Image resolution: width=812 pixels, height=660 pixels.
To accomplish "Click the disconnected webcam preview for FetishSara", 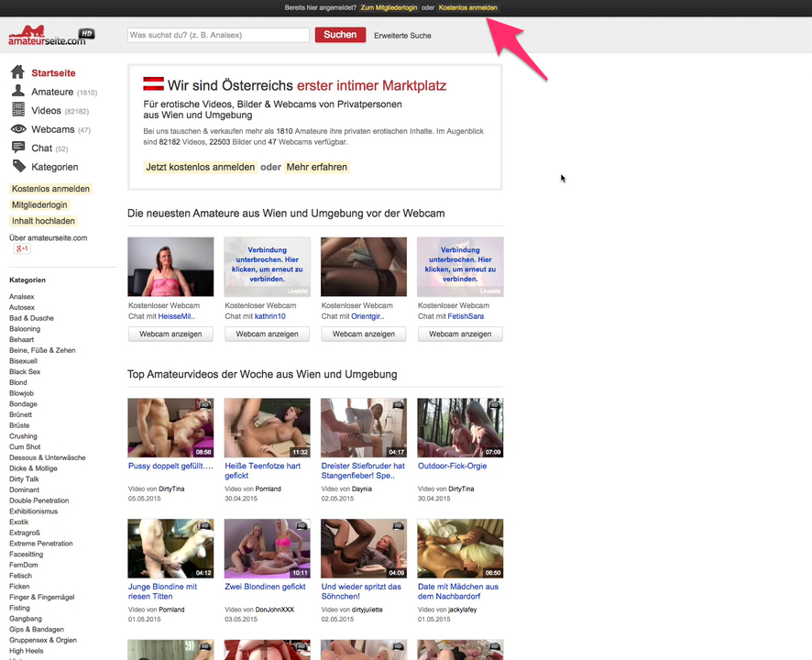I will click(x=460, y=267).
